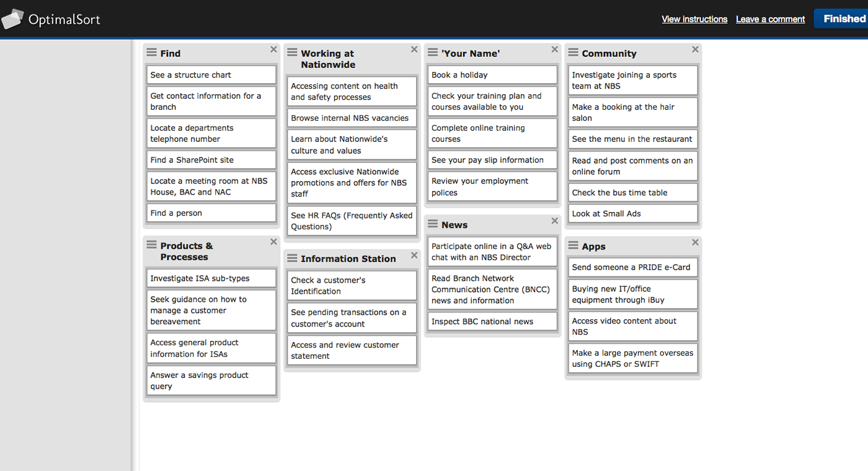The image size is (868, 471).
Task: Select 'Access general product information for ISAs' card
Action: click(211, 348)
